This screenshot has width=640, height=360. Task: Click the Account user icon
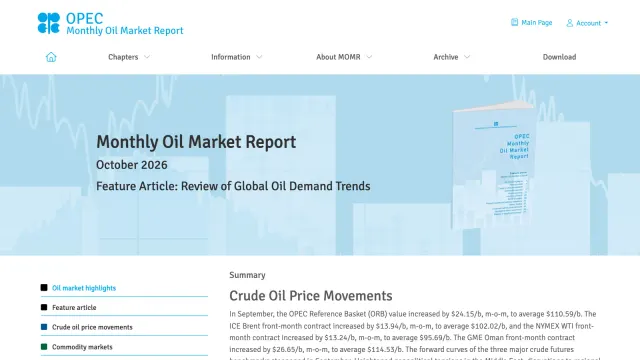click(569, 23)
